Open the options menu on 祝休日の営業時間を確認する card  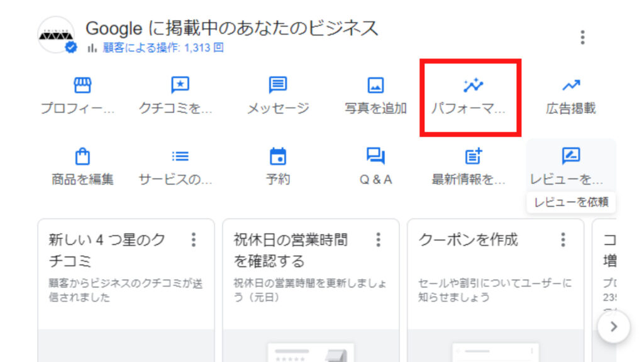378,239
